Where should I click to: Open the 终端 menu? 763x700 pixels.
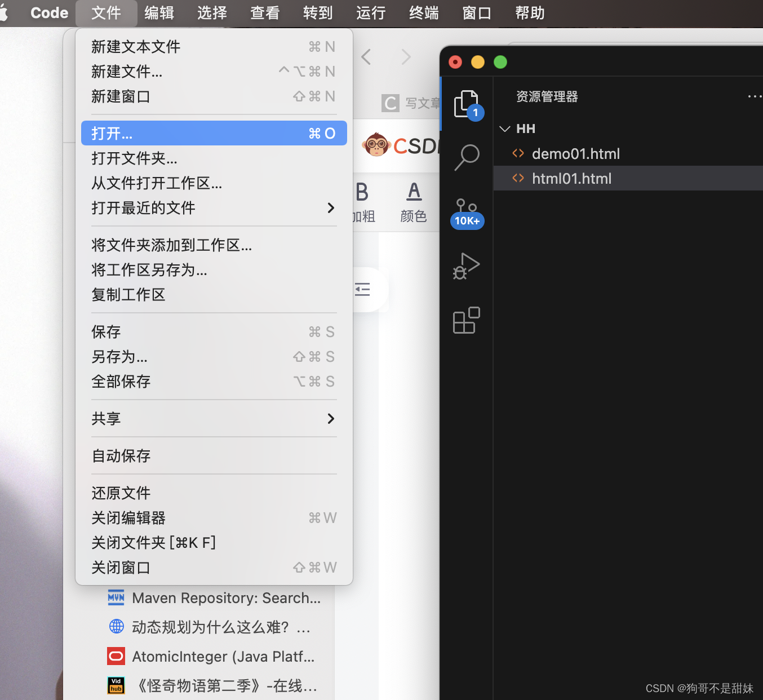point(423,12)
